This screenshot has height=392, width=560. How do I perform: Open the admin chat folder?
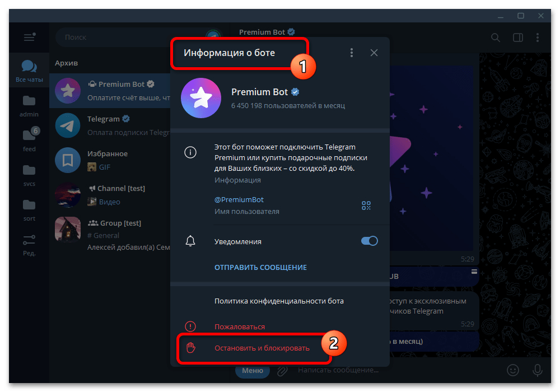29,106
